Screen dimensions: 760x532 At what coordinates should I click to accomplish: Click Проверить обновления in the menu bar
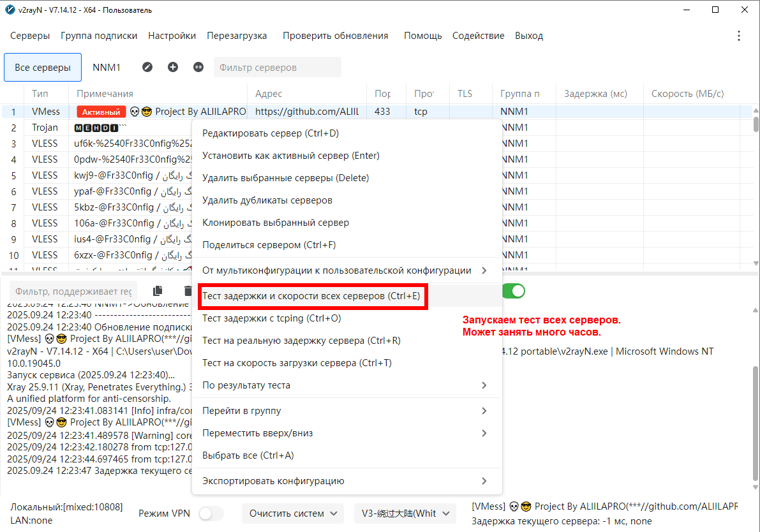[335, 36]
